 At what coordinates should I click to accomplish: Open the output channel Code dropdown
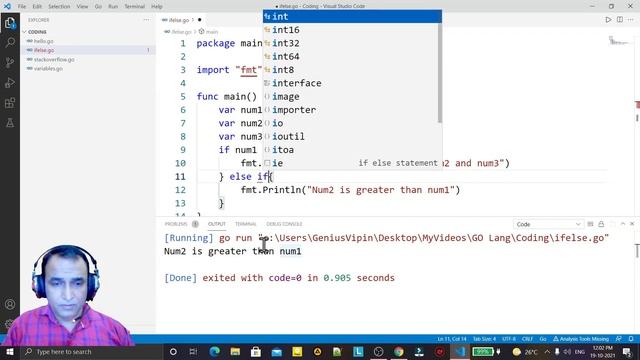tap(548, 224)
